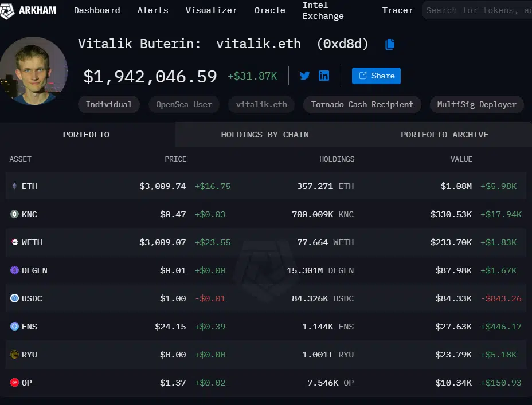
Task: Copy the wallet address with the copy icon
Action: [390, 44]
